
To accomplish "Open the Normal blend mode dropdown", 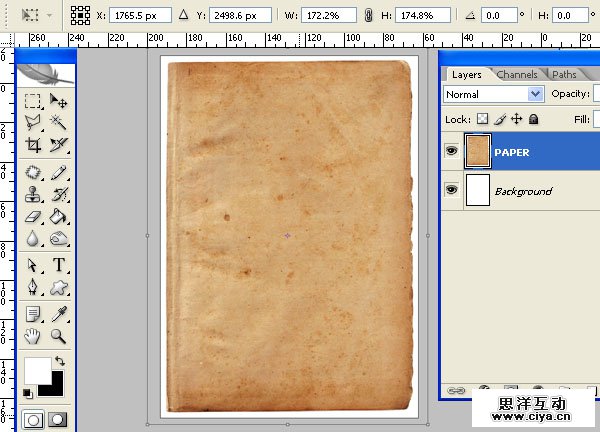I will tap(493, 94).
